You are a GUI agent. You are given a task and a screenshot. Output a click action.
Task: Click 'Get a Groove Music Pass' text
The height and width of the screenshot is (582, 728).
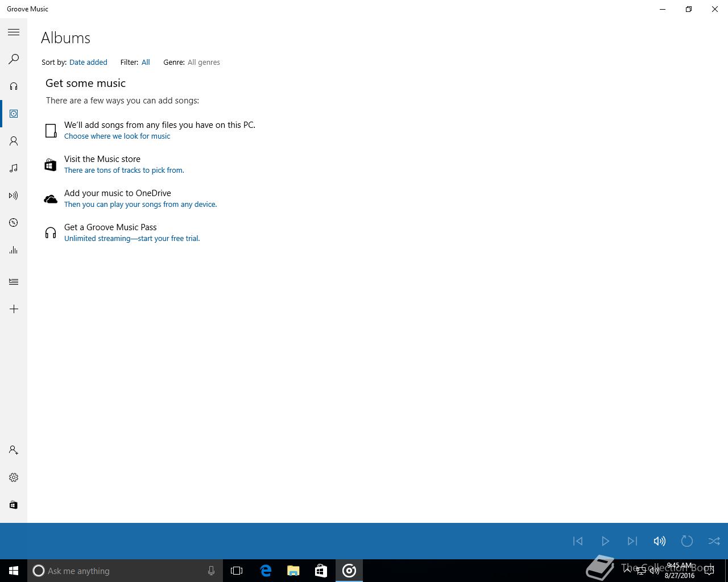pyautogui.click(x=110, y=227)
